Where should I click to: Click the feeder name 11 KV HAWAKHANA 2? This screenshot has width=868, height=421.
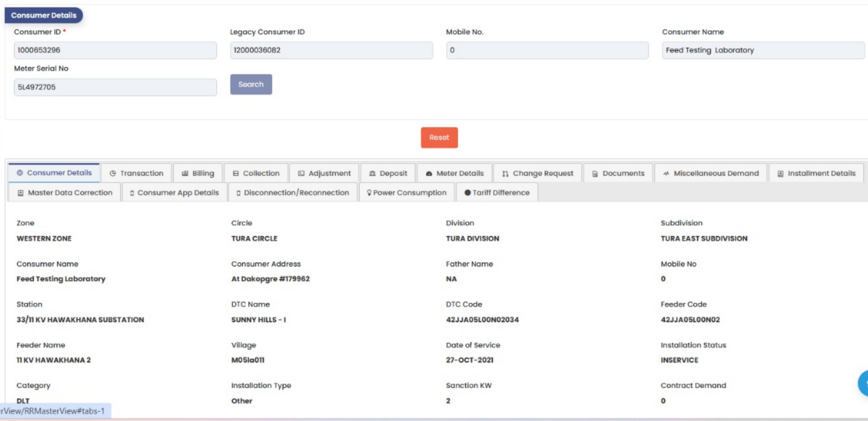[x=54, y=360]
